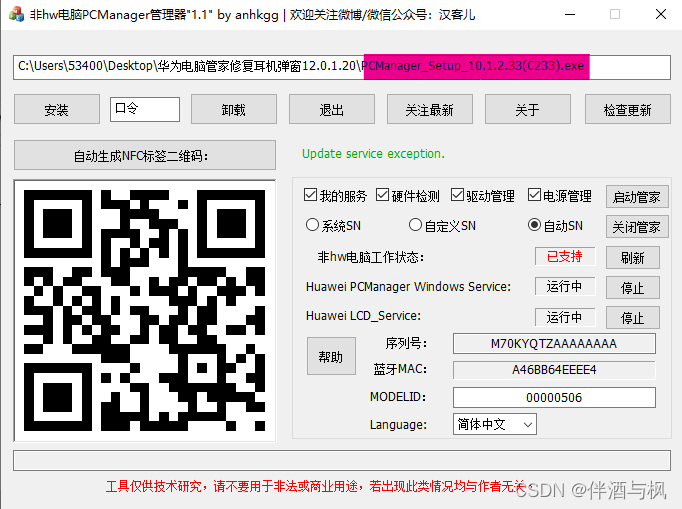Click the LCD_Service 运行中 status
This screenshot has width=682, height=509.
[565, 317]
